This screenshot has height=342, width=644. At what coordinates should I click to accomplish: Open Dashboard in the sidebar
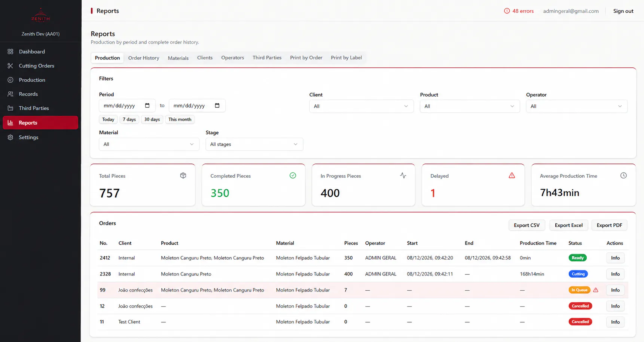click(40, 52)
